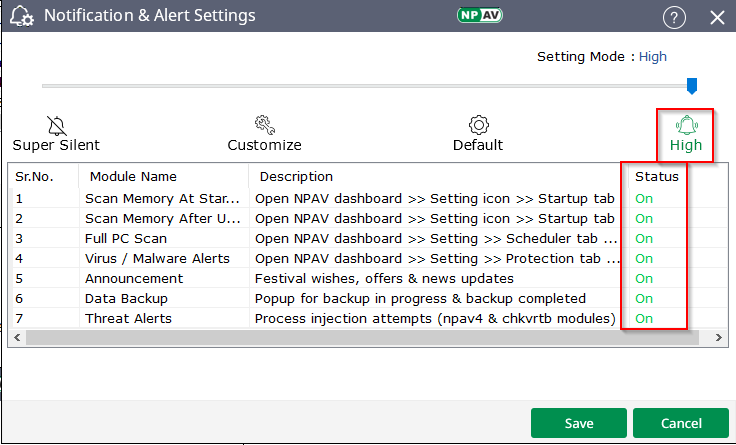Screen dimensions: 736x445
Task: Click the Status column header
Action: point(657,177)
